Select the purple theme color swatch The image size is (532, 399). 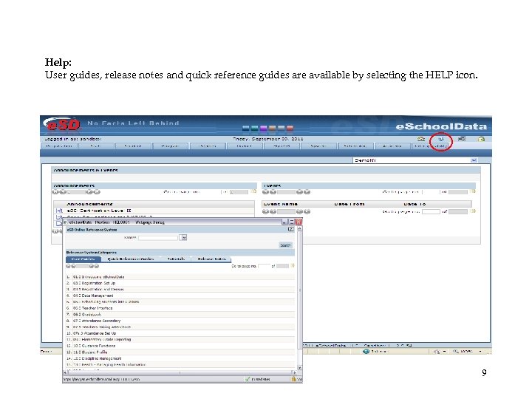click(264, 128)
